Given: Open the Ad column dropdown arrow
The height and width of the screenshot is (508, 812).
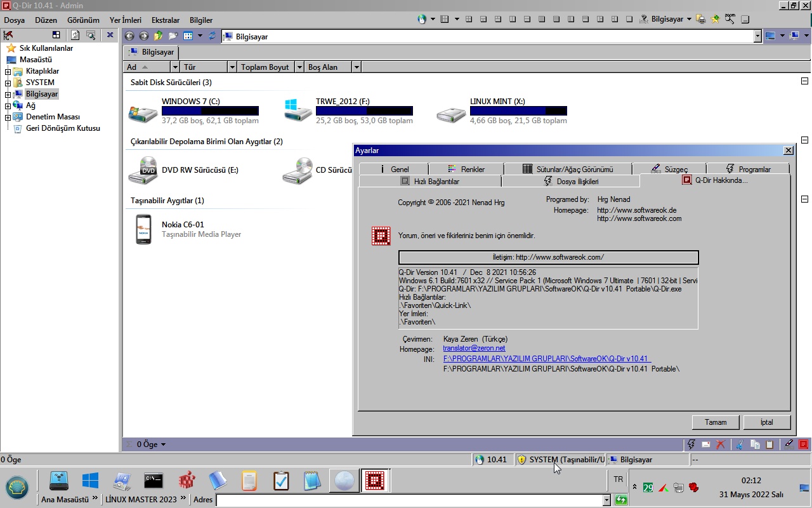Looking at the screenshot, I should 174,67.
